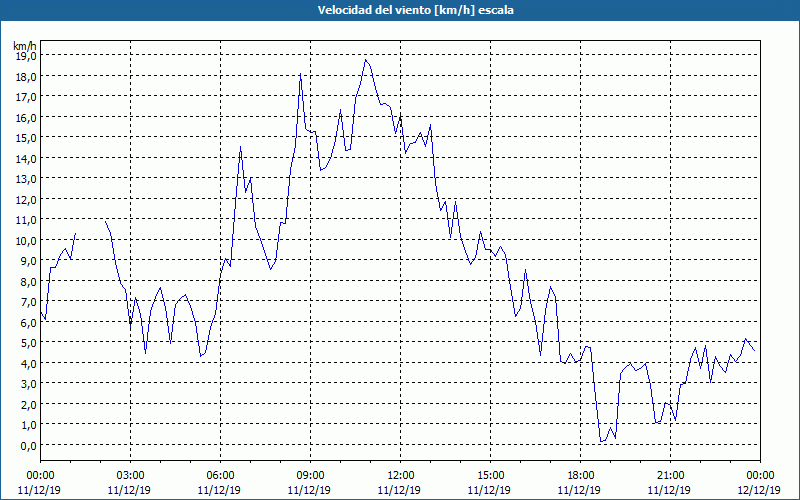
Task: Click the '9,0' tick label
Action: click(28, 261)
